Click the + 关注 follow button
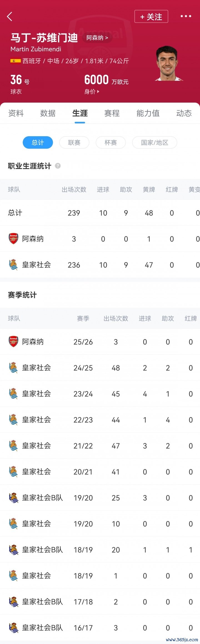Viewport: 200px width, 644px height. (x=151, y=17)
